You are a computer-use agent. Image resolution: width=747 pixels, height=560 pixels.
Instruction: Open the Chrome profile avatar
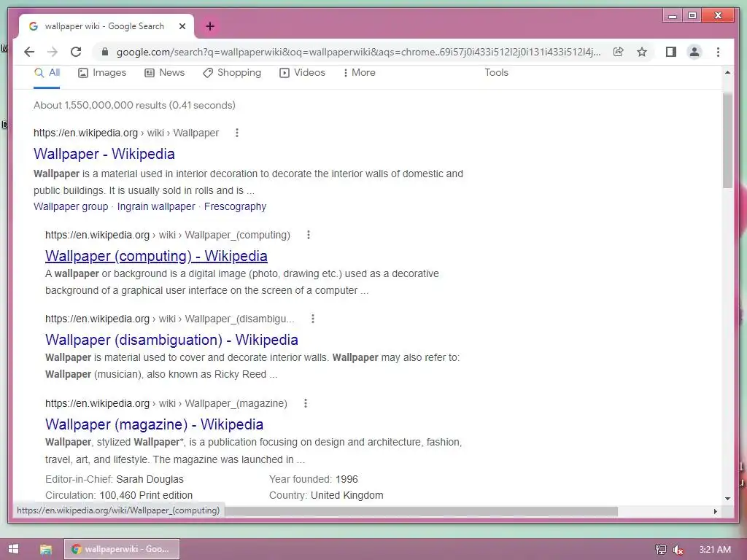[694, 52]
